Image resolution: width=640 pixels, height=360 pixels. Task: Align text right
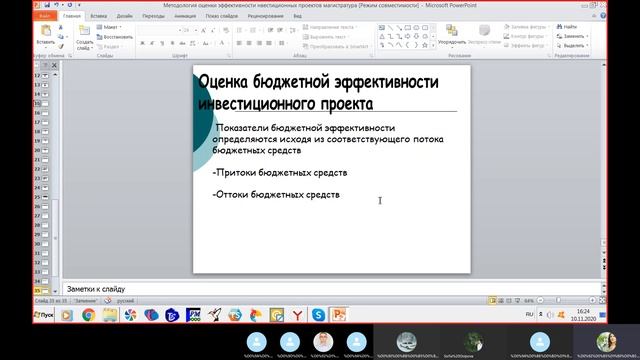coord(259,43)
